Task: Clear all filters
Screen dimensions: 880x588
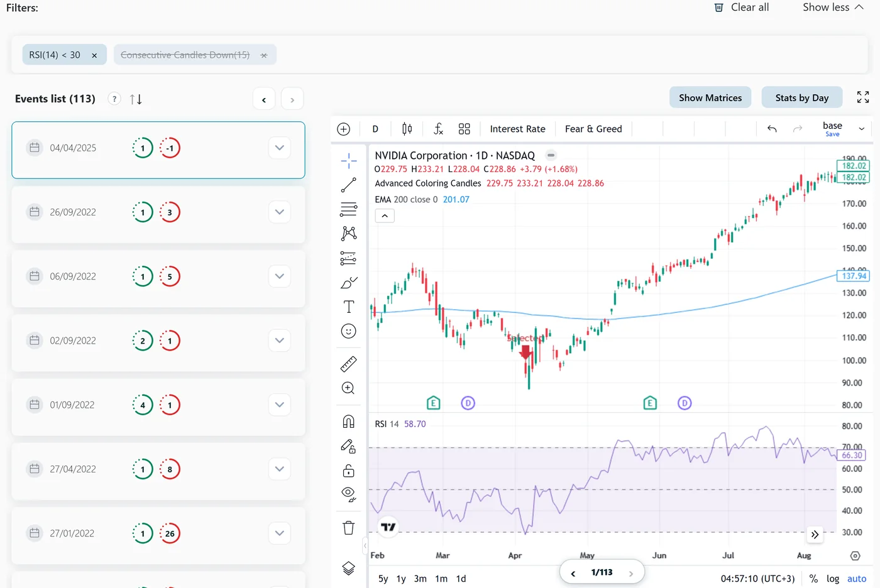Action: 742,8
